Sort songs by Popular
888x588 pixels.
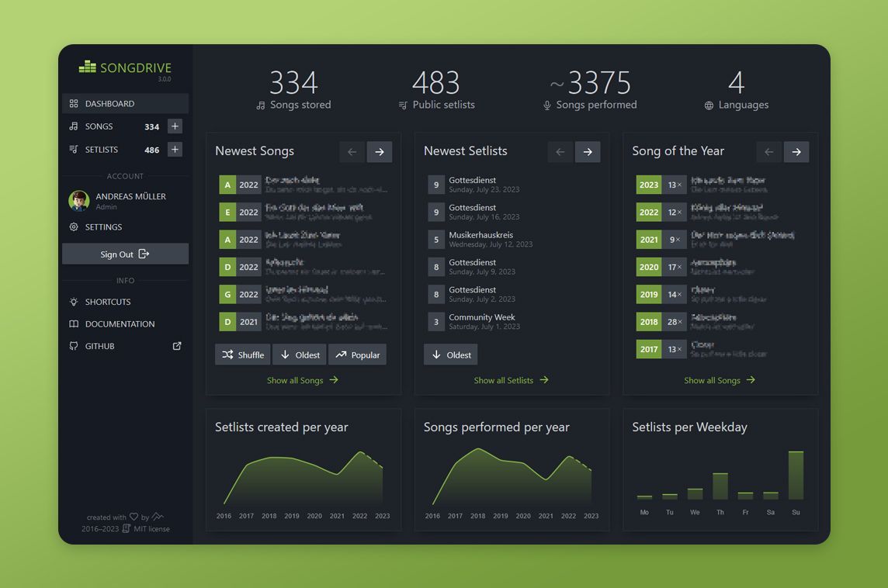pyautogui.click(x=357, y=355)
